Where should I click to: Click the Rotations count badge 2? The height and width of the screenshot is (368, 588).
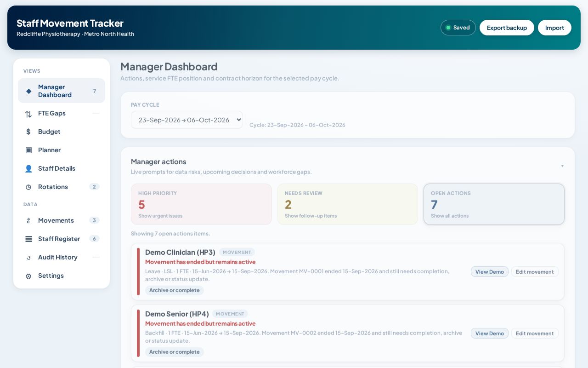[x=94, y=187]
